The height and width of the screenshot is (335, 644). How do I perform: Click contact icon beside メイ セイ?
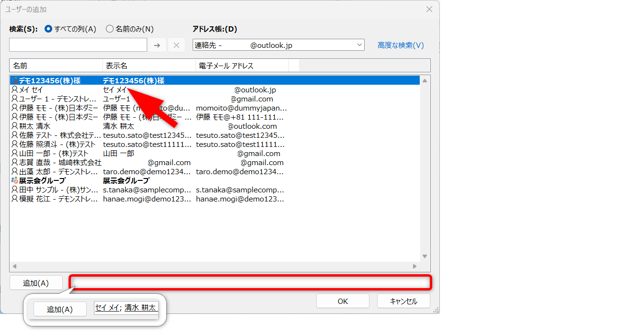click(14, 90)
